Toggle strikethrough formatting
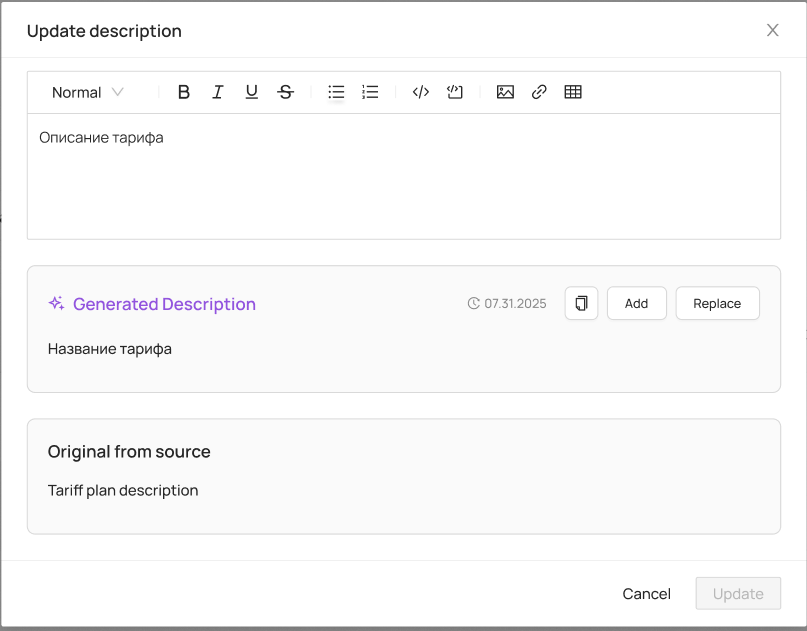 pyautogui.click(x=285, y=92)
